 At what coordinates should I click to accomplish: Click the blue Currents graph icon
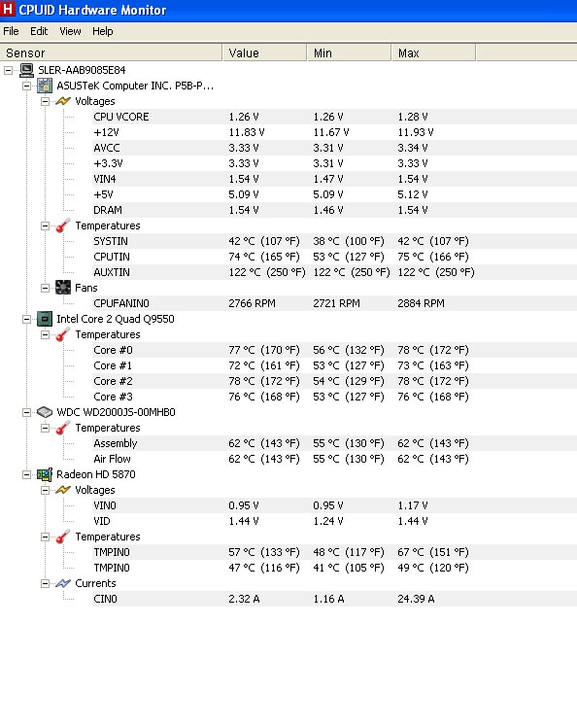pyautogui.click(x=63, y=583)
